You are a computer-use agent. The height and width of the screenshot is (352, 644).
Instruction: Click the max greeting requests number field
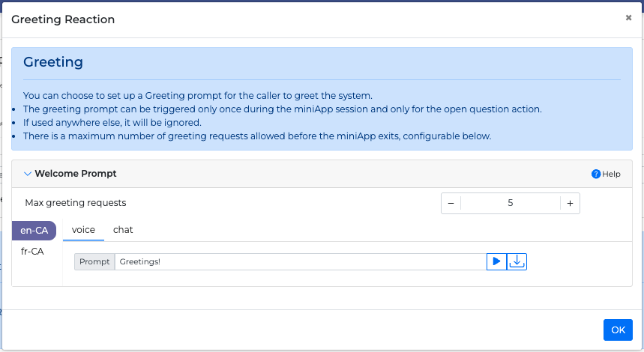(511, 203)
